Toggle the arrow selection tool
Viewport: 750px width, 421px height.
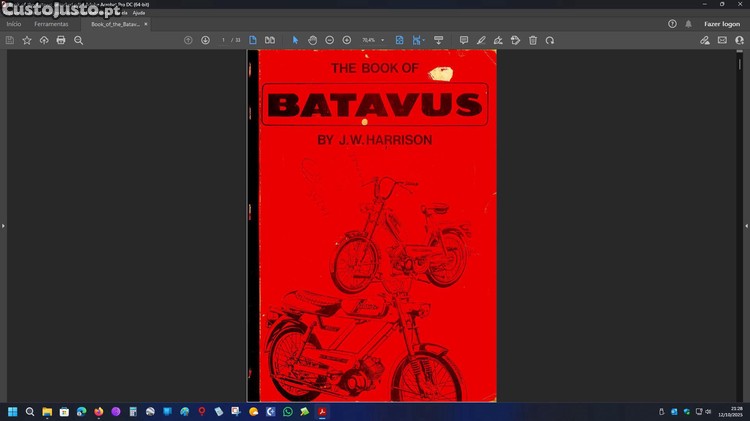click(295, 40)
